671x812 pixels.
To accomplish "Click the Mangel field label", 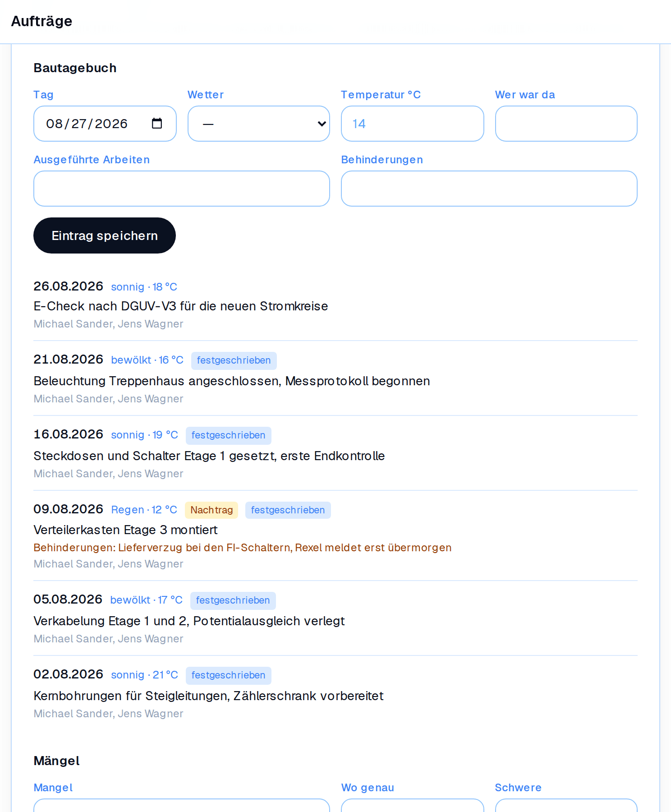I will (53, 788).
